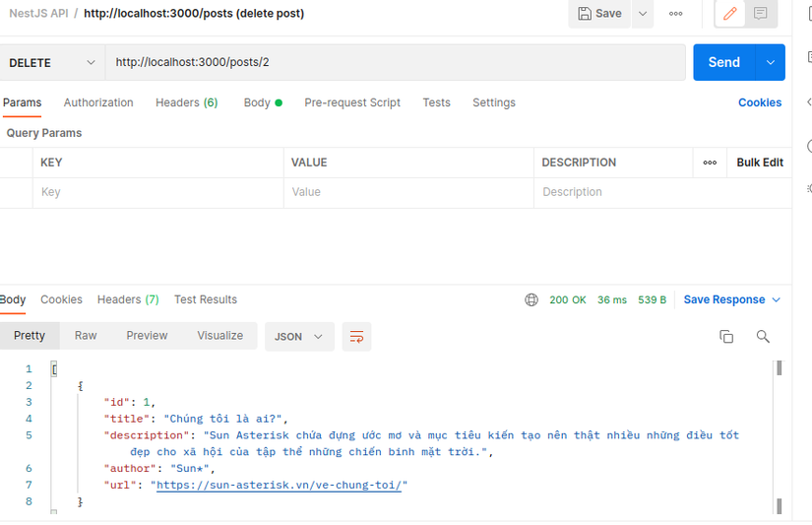This screenshot has height=525, width=812.
Task: Click the request URL input field
Action: click(394, 63)
